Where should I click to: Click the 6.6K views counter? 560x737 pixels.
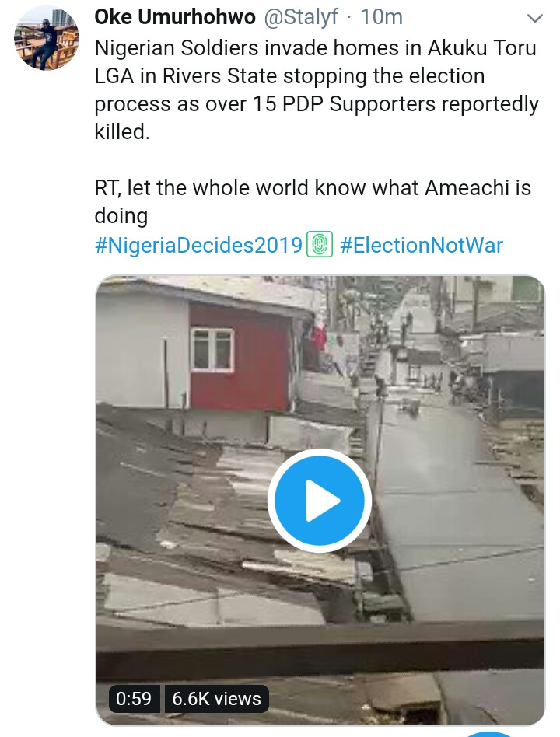tap(217, 698)
